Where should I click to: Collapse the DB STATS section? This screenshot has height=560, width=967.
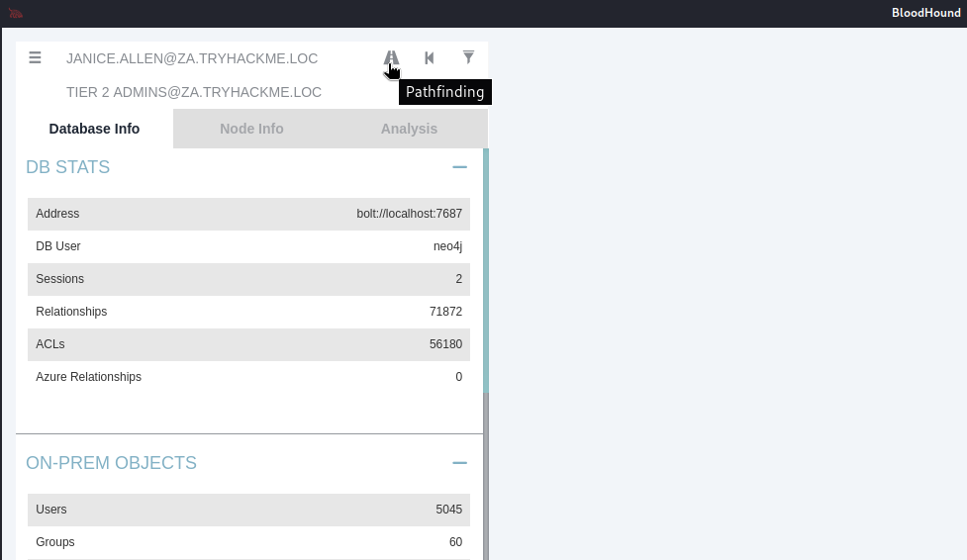coord(459,167)
